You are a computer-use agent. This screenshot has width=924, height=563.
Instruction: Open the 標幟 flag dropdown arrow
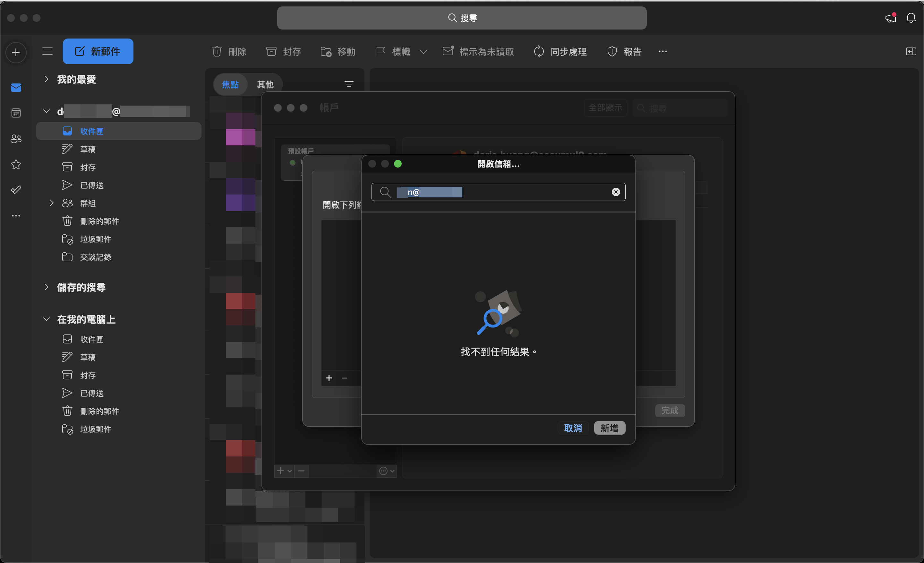click(424, 52)
